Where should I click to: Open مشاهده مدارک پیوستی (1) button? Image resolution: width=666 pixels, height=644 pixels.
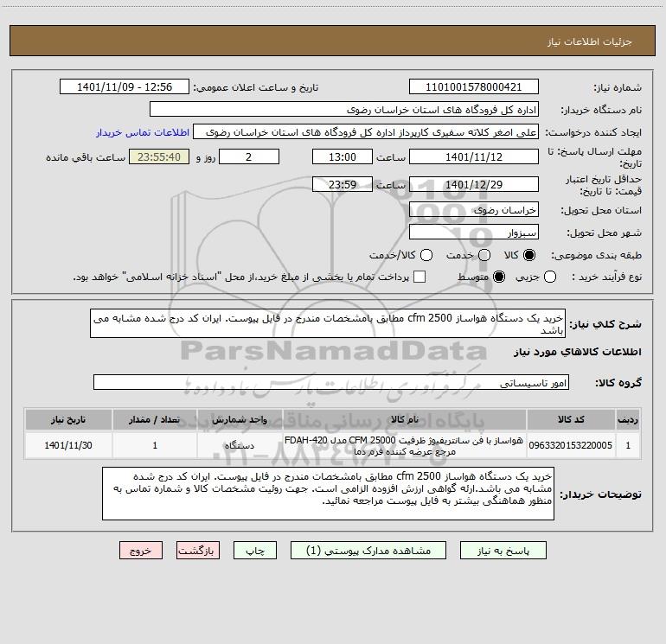pos(368,551)
